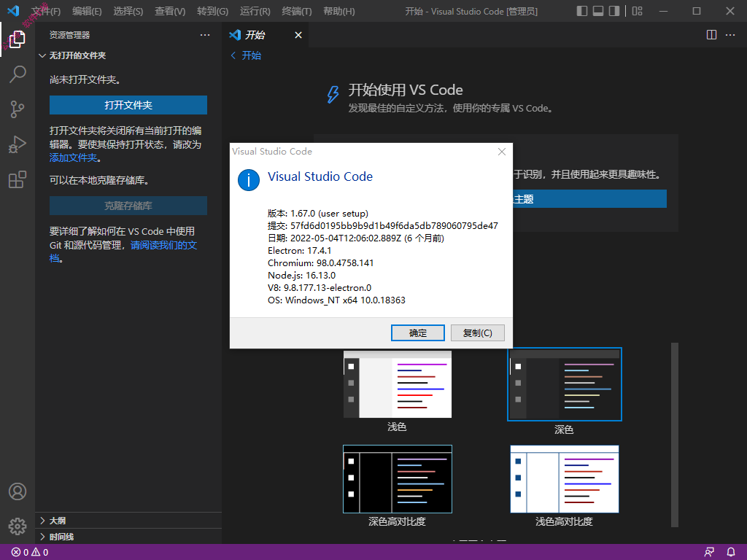Click the 日期 2022-05-04 line
Screen dimensions: 747x560
(x=356, y=238)
